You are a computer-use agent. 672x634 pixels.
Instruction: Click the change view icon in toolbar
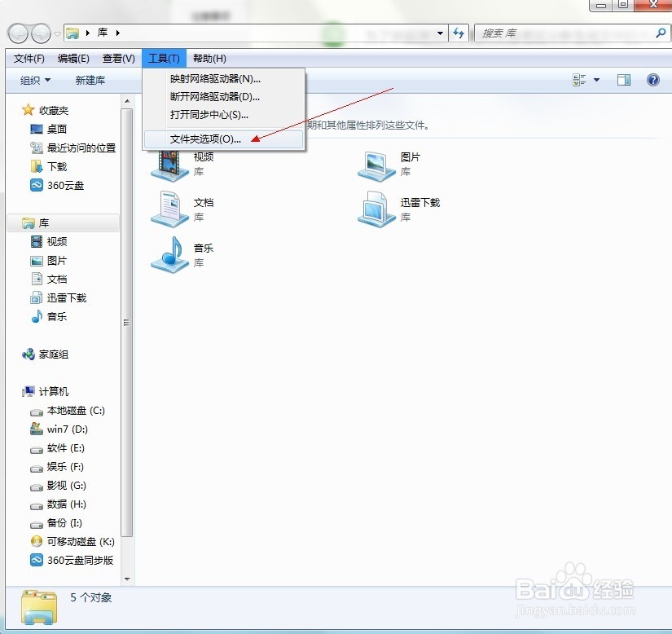[579, 80]
